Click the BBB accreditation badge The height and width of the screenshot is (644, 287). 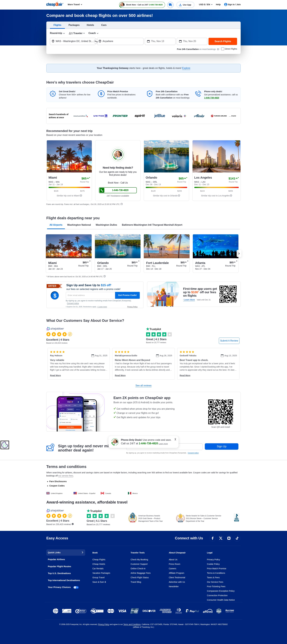coord(236,518)
